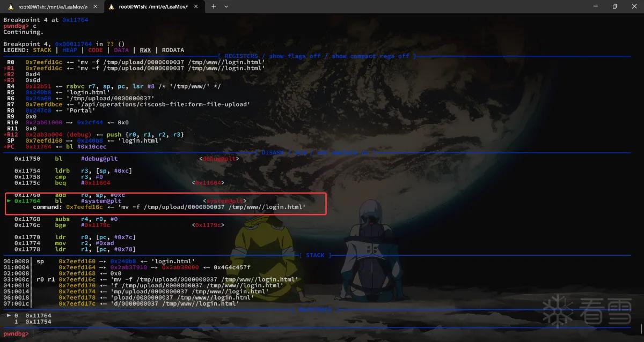This screenshot has width=644, height=342.
Task: Click the R7 ciscosb-file:form-file-upload path
Action: click(164, 104)
